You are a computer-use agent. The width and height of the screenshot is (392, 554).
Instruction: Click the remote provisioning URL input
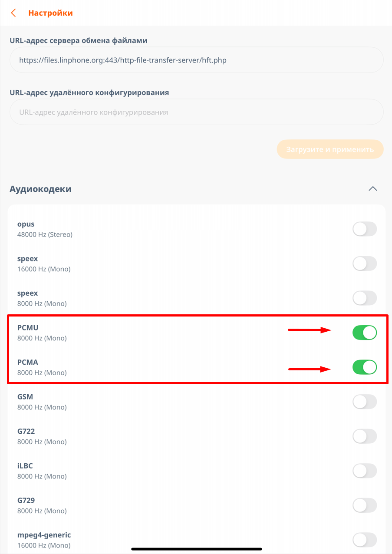196,112
